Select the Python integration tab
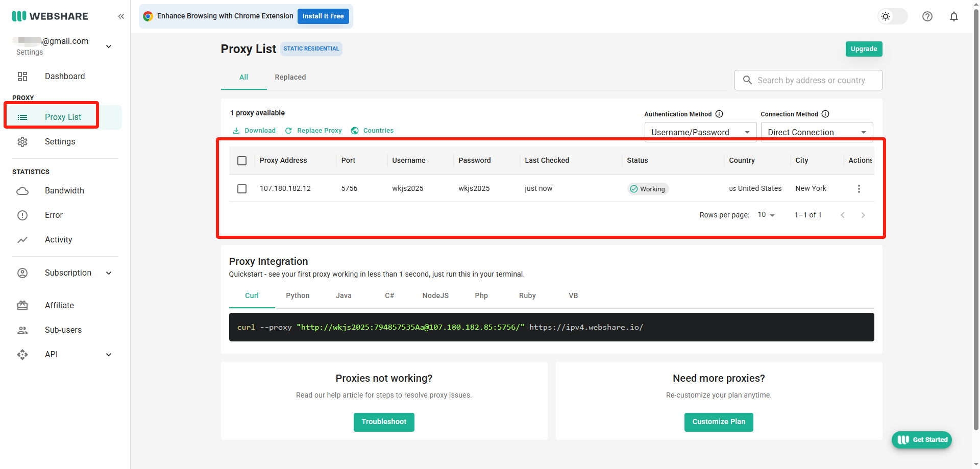Screen dimensions: 980x469 [298, 295]
